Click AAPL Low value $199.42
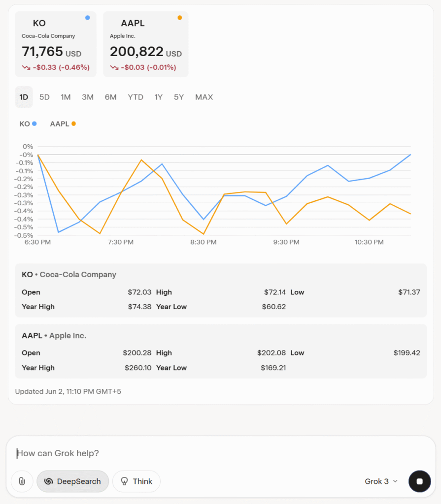441x504 pixels. (407, 353)
